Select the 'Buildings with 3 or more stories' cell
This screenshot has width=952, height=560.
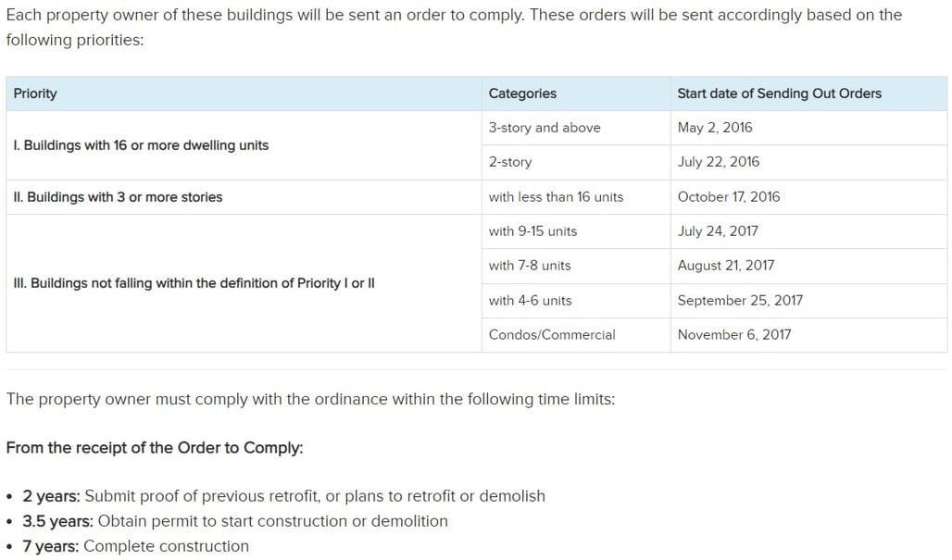[244, 197]
